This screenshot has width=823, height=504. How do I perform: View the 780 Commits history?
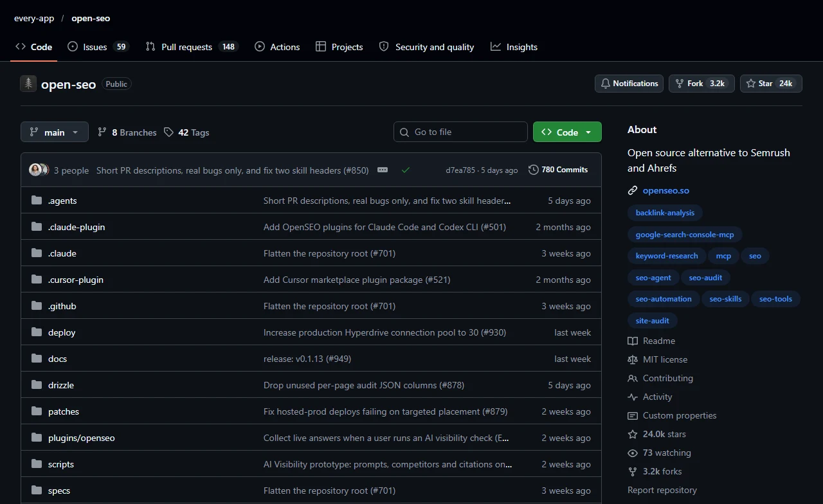558,170
